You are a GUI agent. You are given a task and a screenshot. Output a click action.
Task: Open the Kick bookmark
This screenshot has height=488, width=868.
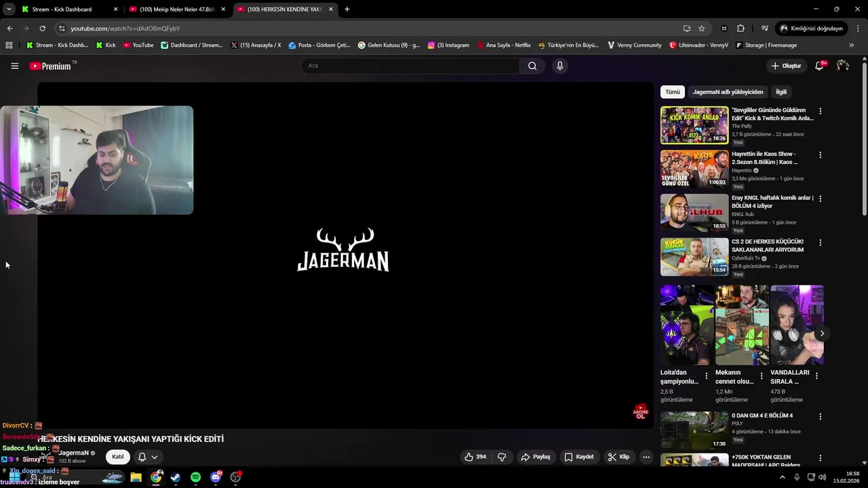pos(106,45)
